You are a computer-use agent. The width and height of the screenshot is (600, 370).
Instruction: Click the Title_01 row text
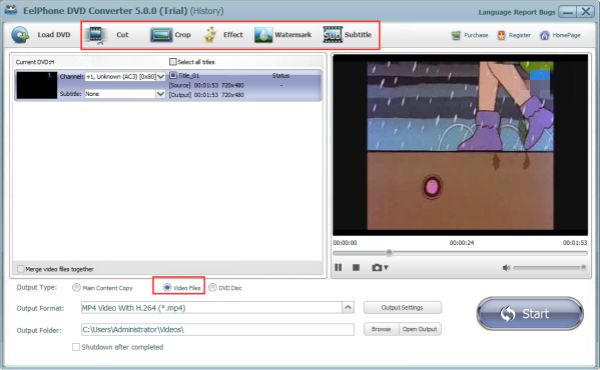pyautogui.click(x=189, y=76)
